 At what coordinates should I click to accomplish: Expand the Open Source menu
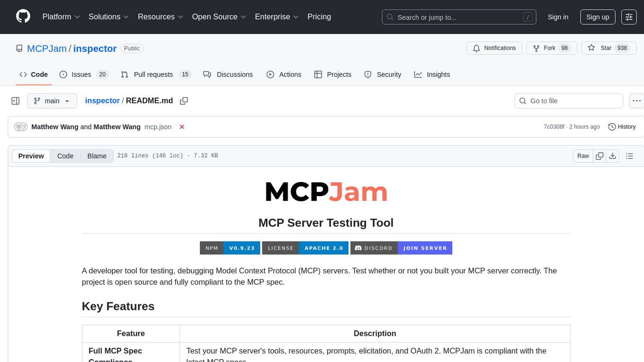tap(219, 17)
